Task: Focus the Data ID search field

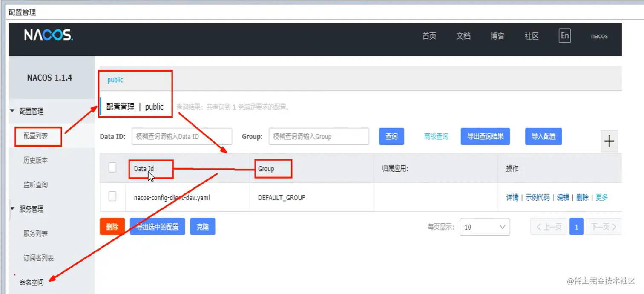Action: coord(182,136)
